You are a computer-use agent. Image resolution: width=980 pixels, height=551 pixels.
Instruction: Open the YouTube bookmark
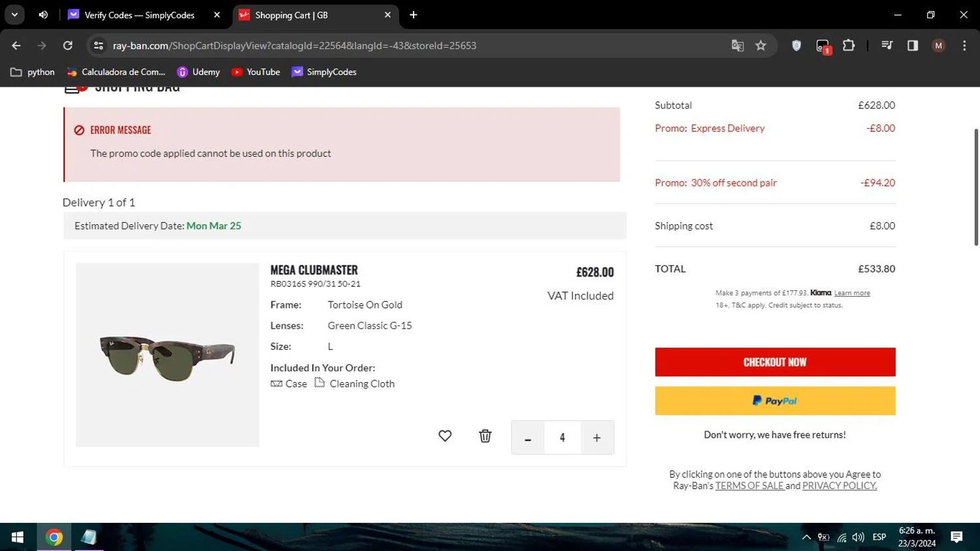tap(256, 72)
